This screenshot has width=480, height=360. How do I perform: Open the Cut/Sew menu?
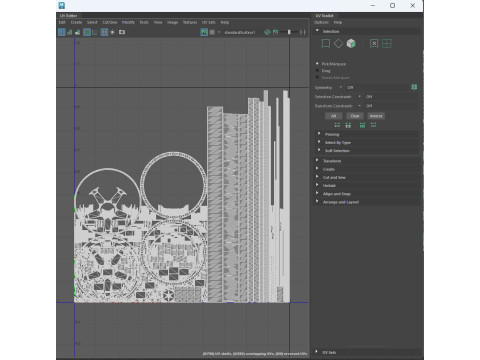(110, 22)
